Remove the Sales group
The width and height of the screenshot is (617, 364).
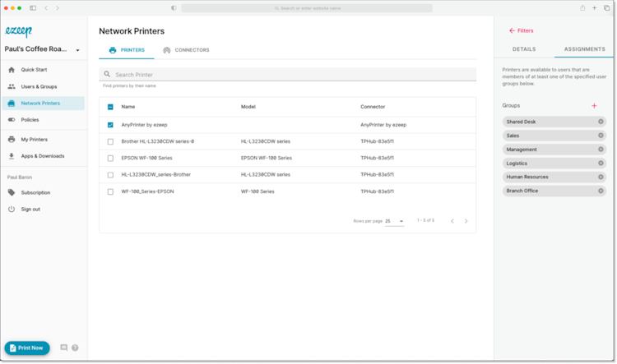(601, 136)
